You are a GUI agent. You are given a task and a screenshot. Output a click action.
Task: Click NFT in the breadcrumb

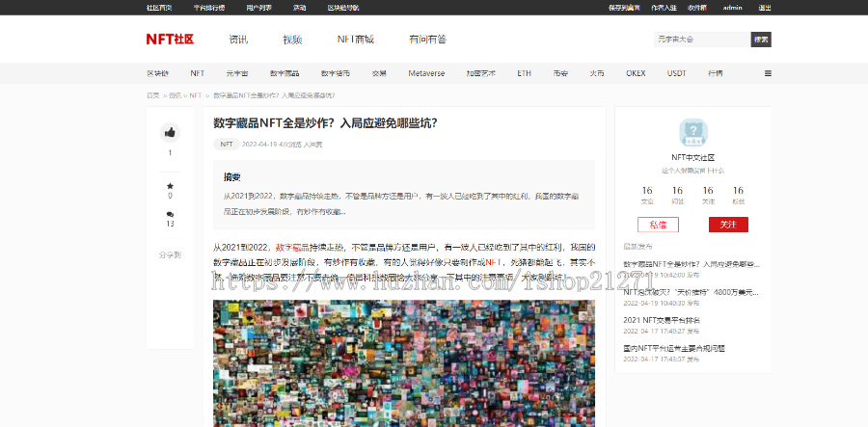pyautogui.click(x=196, y=95)
